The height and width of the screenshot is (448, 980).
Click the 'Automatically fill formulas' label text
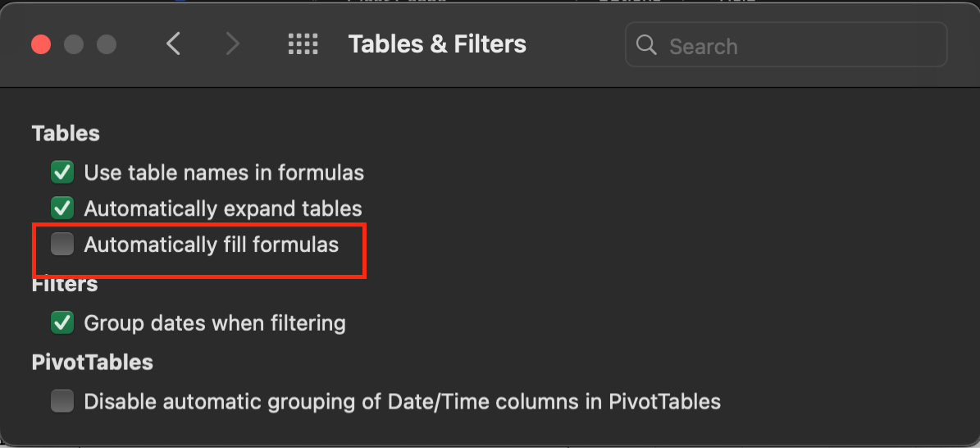(212, 245)
